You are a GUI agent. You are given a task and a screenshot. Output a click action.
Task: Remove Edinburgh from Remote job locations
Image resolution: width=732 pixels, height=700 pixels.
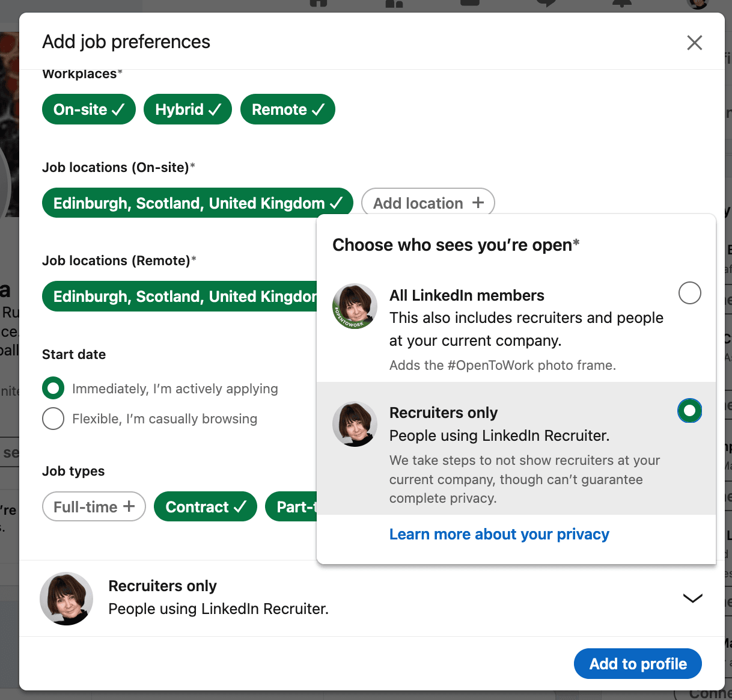point(180,296)
